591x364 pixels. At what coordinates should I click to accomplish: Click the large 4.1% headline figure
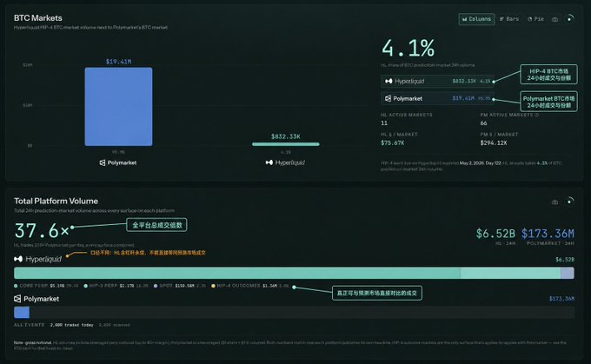click(408, 49)
